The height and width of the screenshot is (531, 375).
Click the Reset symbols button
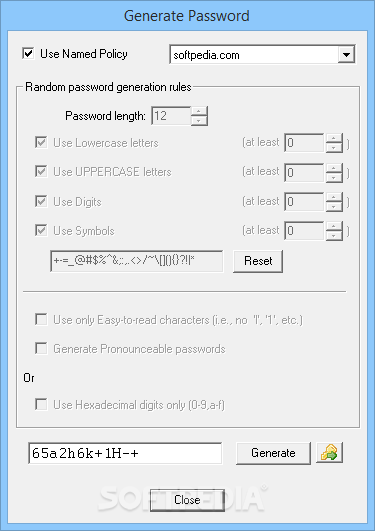point(258,261)
